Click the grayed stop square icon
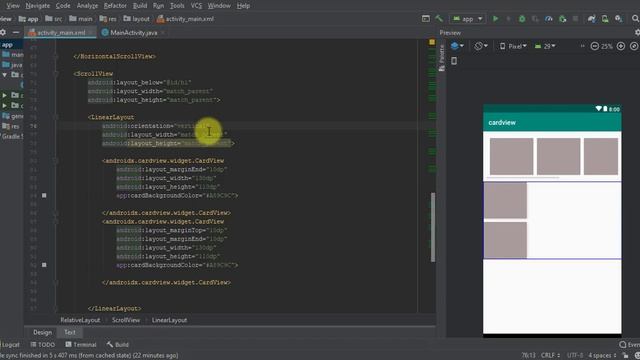The image size is (640, 360). pos(576,19)
